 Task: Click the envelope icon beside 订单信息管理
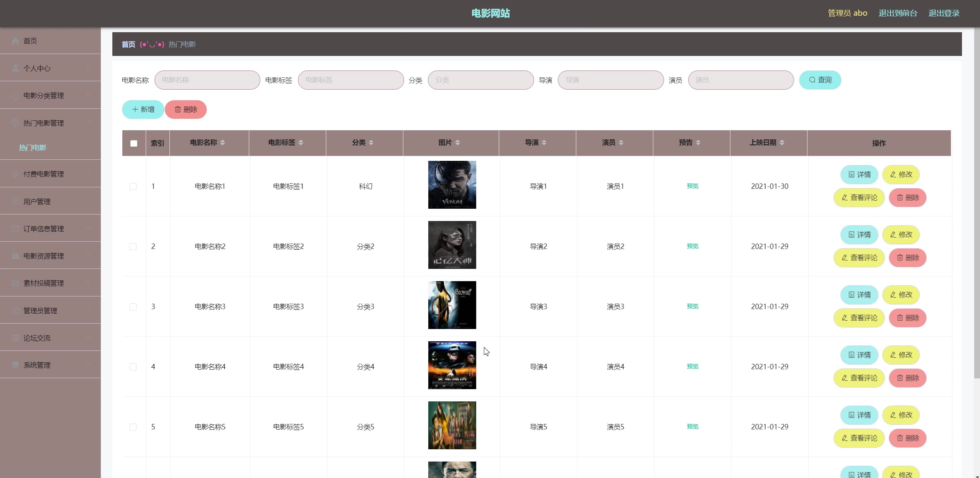(15, 229)
